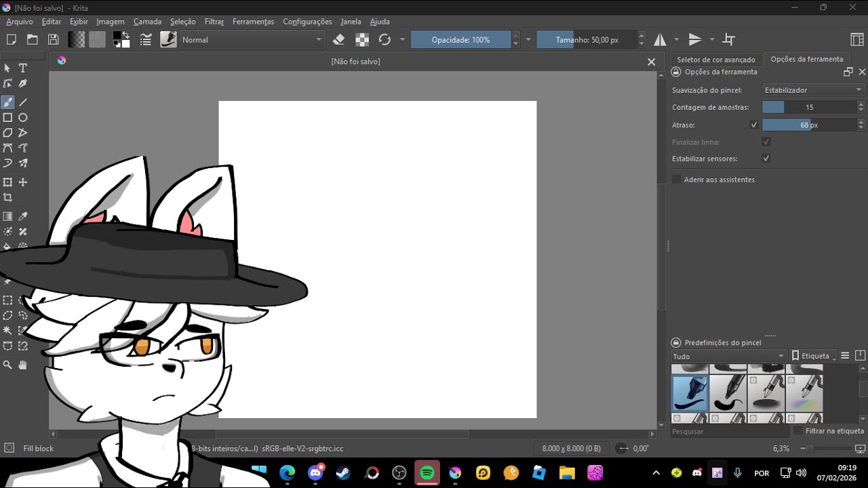Open the blending mode Normal dropdown
The width and height of the screenshot is (868, 488).
(252, 40)
